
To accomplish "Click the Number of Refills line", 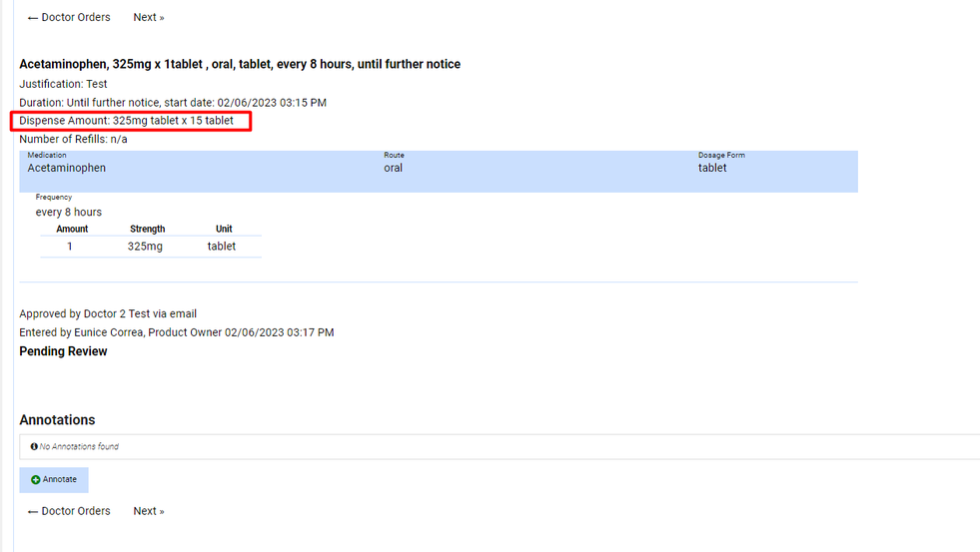I will pyautogui.click(x=73, y=139).
